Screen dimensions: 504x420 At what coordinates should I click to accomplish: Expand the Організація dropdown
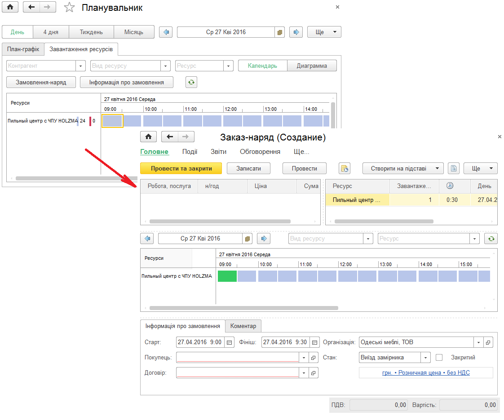click(478, 342)
